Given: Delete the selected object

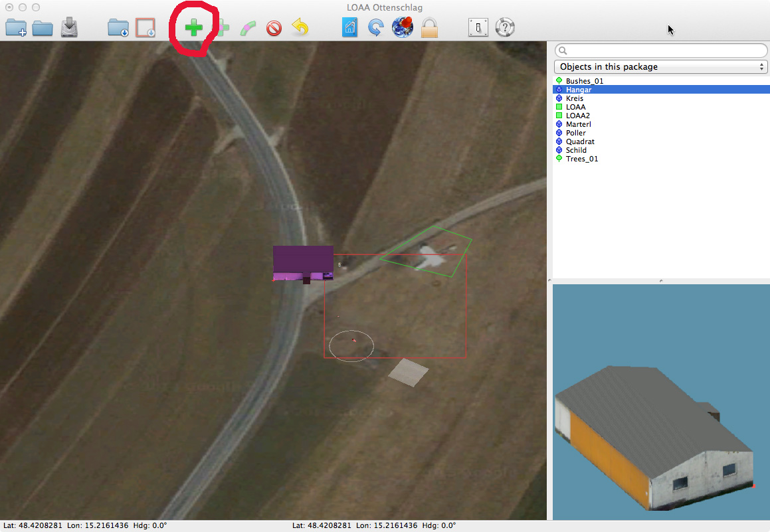Looking at the screenshot, I should pos(274,28).
